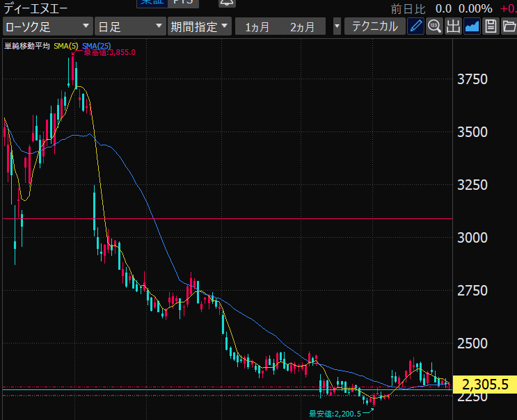The image size is (517, 420).
Task: Open the テクニカル indicators menu
Action: (x=375, y=27)
